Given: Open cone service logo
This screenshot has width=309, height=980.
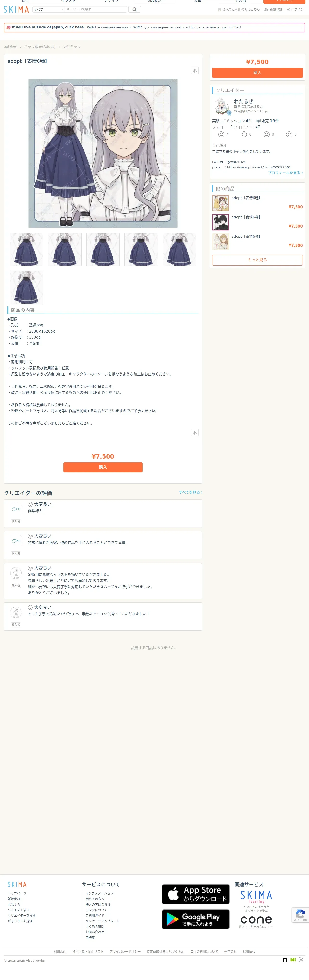Looking at the screenshot, I should tap(256, 919).
